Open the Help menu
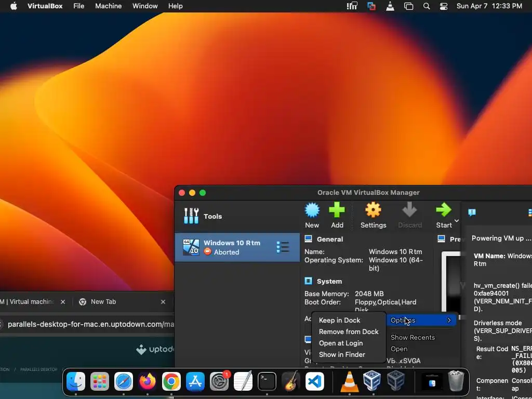This screenshot has width=532, height=399. pyautogui.click(x=176, y=6)
